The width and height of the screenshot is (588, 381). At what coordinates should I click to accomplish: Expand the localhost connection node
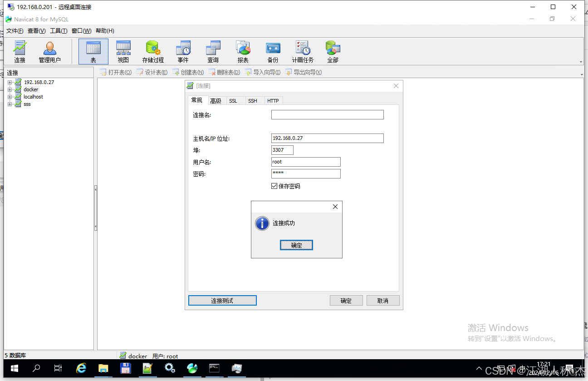(x=10, y=97)
